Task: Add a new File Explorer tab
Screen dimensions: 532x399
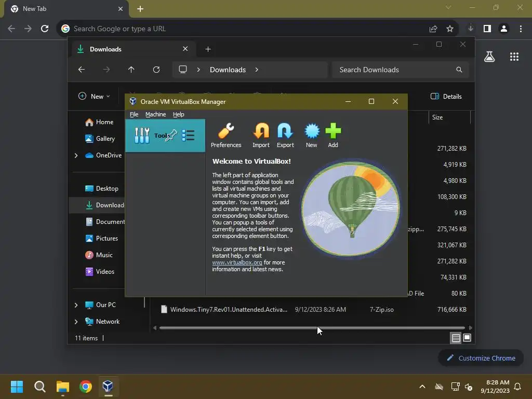Action: coord(208,49)
